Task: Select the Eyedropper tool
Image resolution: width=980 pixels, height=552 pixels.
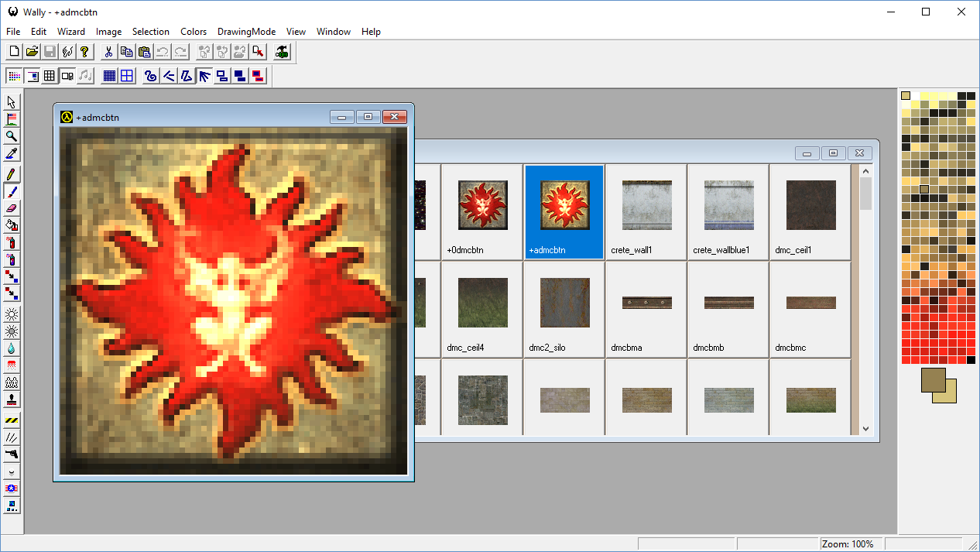Action: (x=12, y=153)
